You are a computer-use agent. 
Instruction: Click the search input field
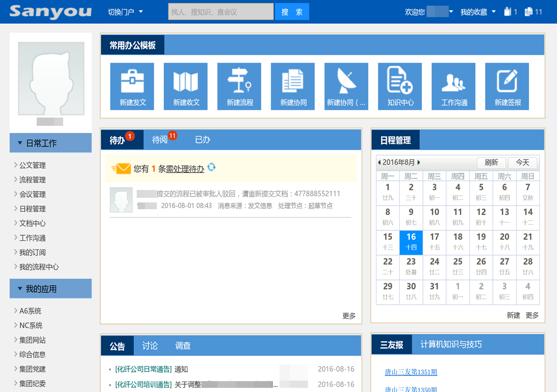(x=221, y=12)
